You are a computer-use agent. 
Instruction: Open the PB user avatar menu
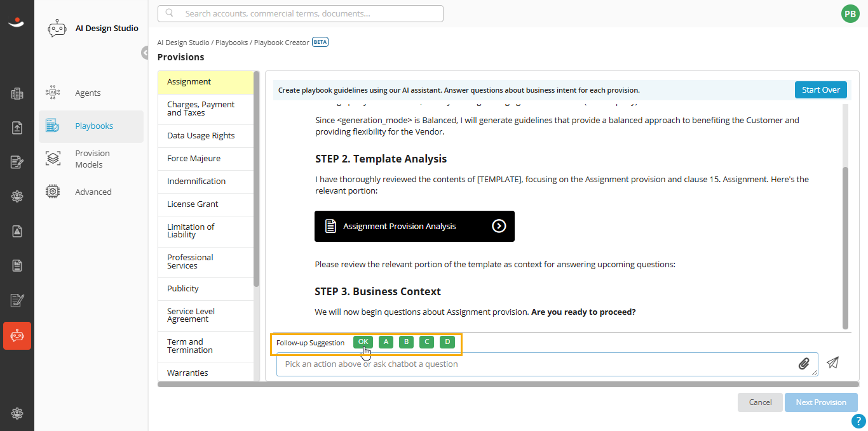[x=850, y=13]
